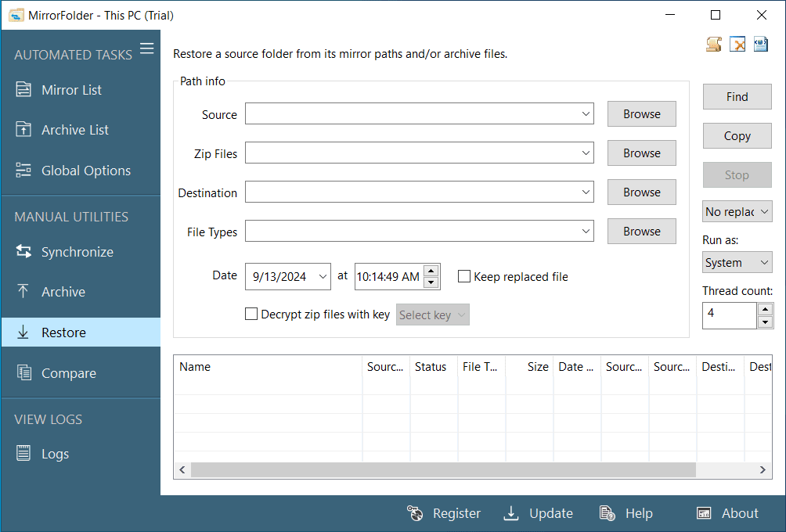View the Logs page
Image resolution: width=786 pixels, height=532 pixels.
click(x=80, y=454)
